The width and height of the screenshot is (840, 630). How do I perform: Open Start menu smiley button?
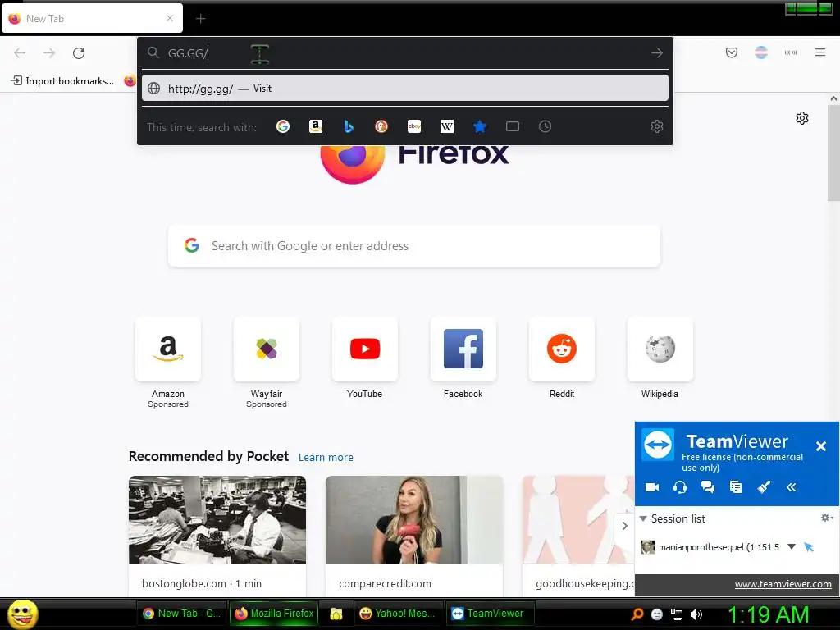click(x=22, y=614)
